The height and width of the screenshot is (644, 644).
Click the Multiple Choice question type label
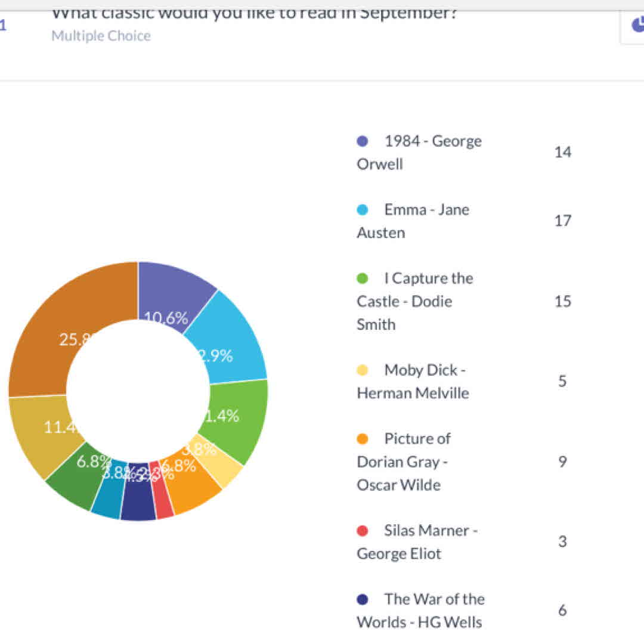coord(101,36)
